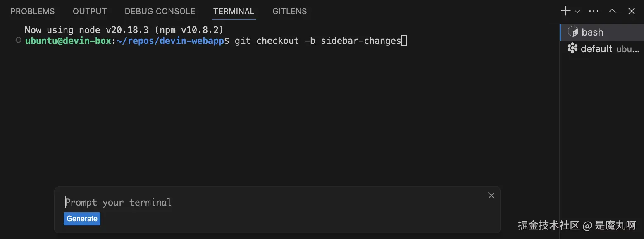This screenshot has height=239, width=644.
Task: Switch to the default terminal label
Action: tap(596, 49)
